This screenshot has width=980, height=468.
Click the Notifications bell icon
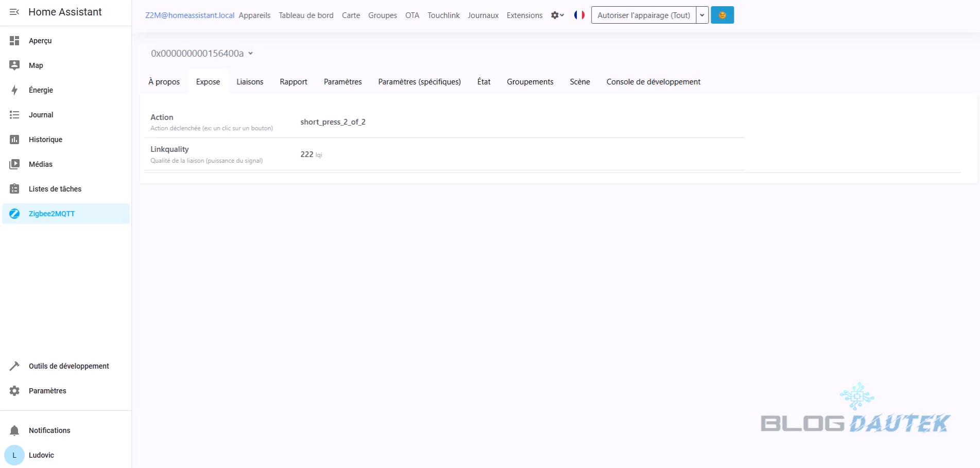(14, 430)
